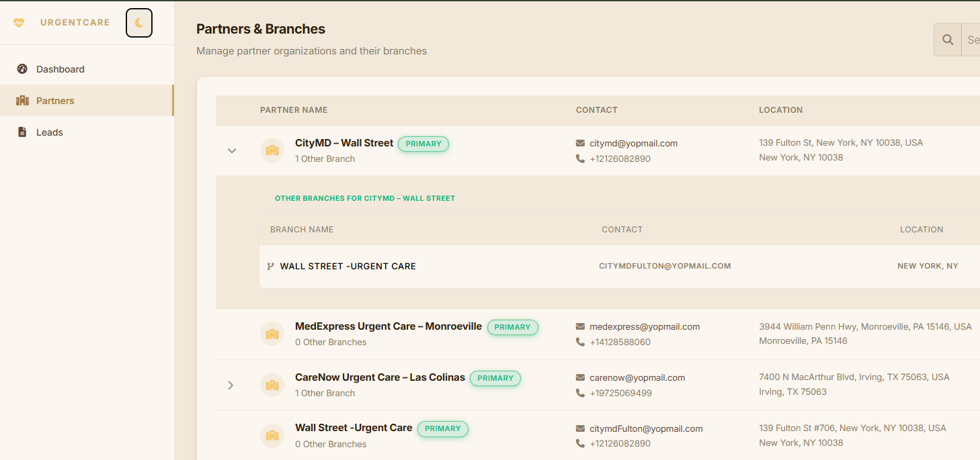
Task: Click the PRIMARY badge for MedExpress Urgent Care
Action: coord(512,327)
